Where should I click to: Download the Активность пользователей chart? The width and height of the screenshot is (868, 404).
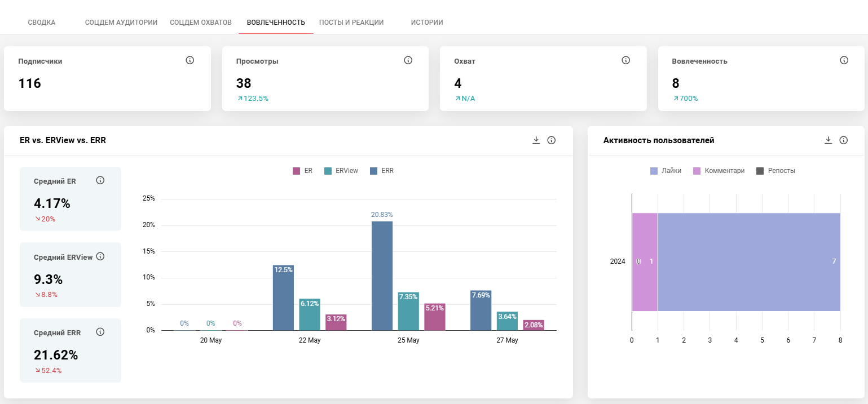click(829, 140)
